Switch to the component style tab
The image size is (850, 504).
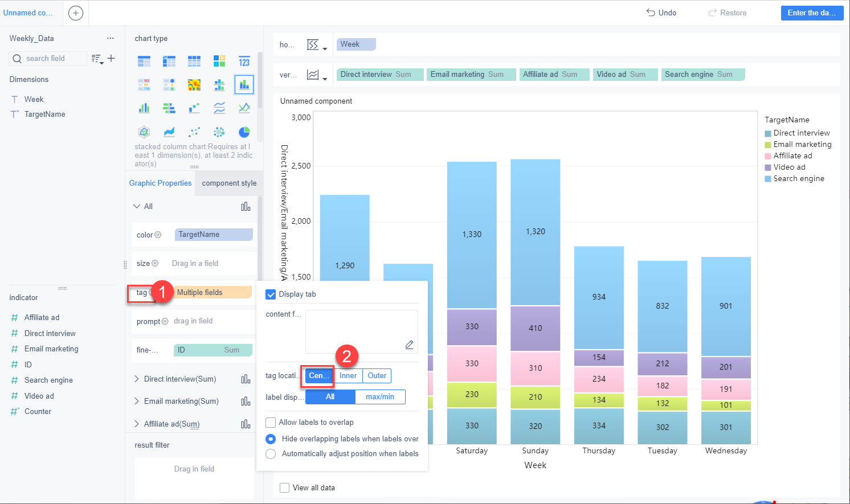pos(229,183)
